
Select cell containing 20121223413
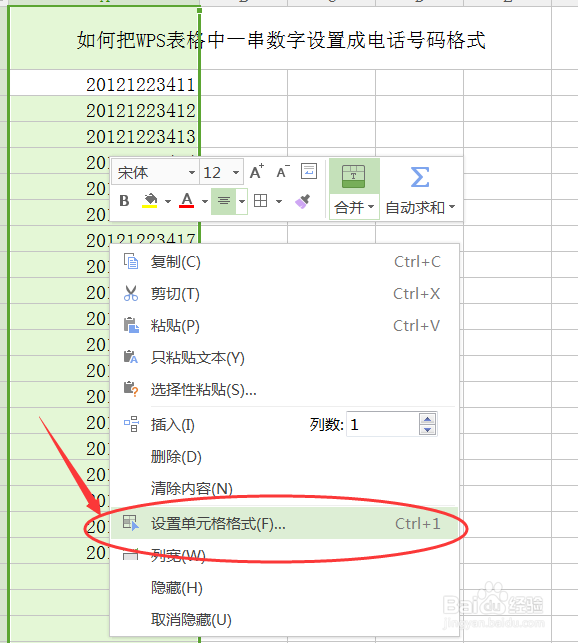105,135
